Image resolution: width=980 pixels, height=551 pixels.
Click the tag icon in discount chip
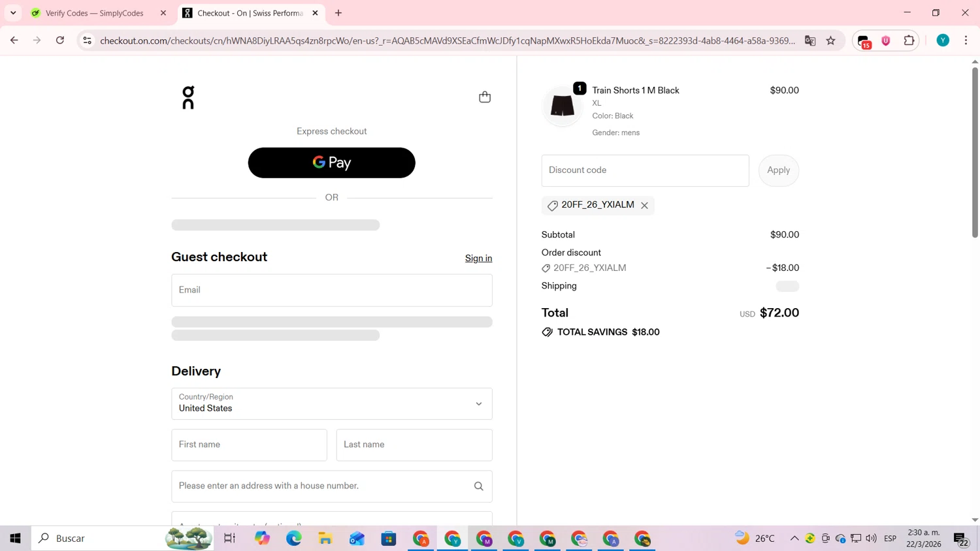(x=552, y=206)
